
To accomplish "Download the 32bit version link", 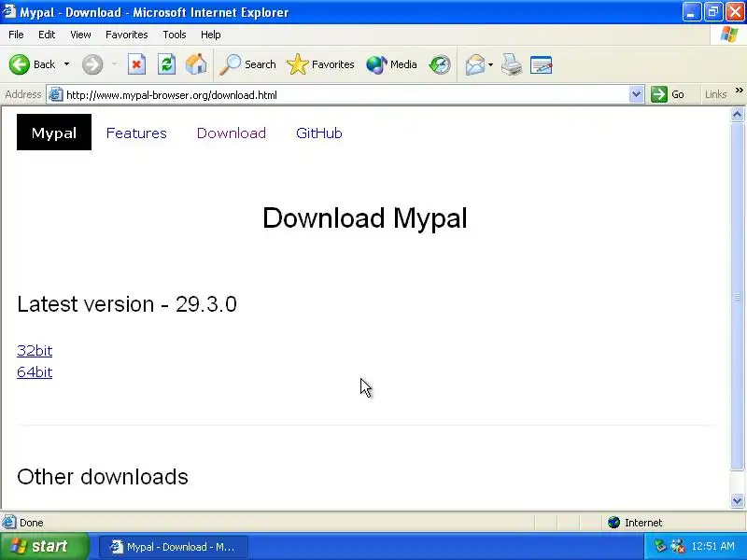I will point(35,351).
